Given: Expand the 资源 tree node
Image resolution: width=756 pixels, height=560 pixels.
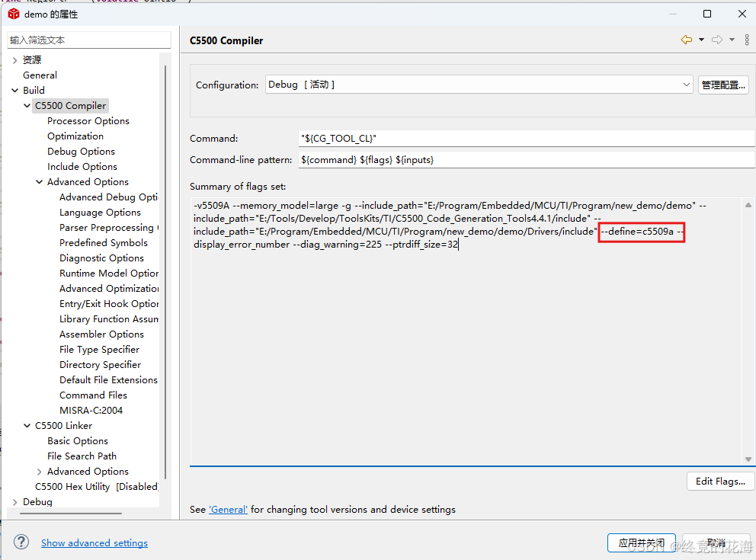Looking at the screenshot, I should click(x=15, y=60).
